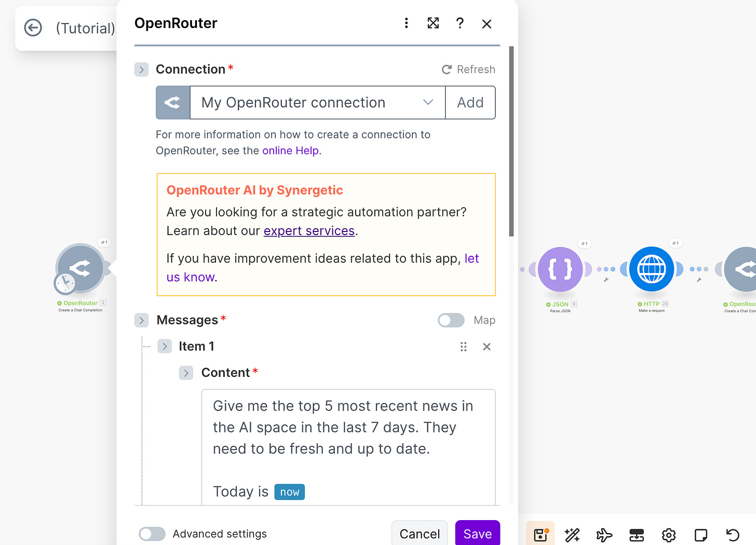This screenshot has height=545, width=756.
Task: Click inside the Content text area
Action: (348, 446)
